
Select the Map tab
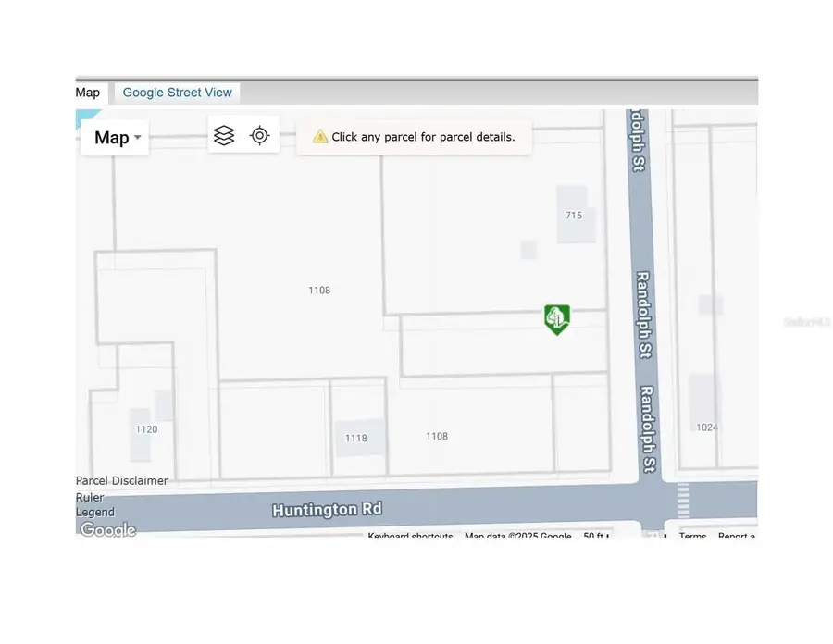(x=88, y=93)
